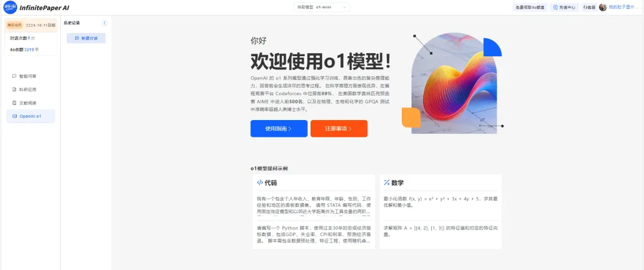This screenshot has height=270, width=644.
Task: Select the OpenAI-o1 sidebar entry
Action: click(x=31, y=116)
